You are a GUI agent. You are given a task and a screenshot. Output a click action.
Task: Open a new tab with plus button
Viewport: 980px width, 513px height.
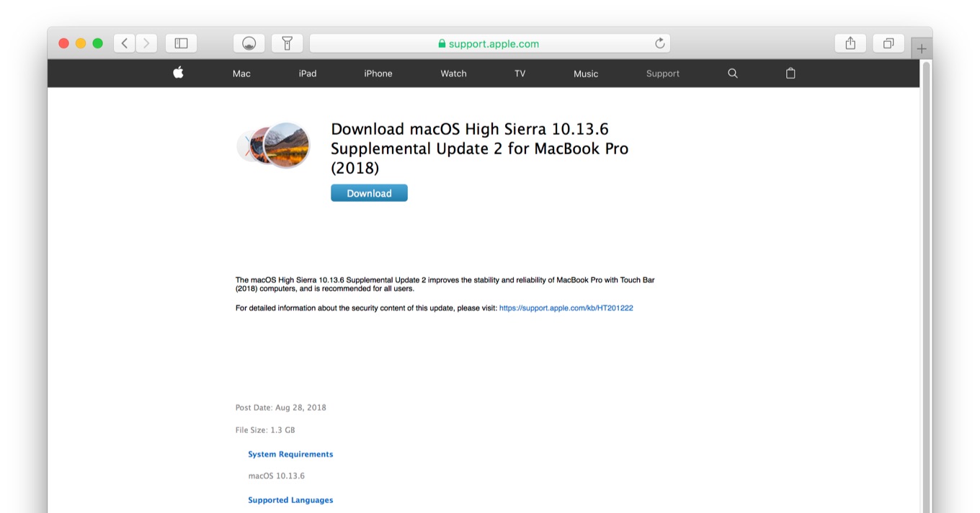(x=921, y=49)
